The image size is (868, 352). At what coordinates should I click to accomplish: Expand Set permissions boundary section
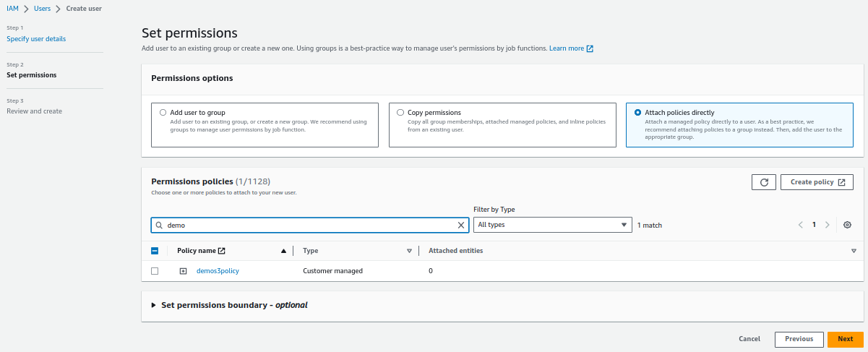click(230, 305)
